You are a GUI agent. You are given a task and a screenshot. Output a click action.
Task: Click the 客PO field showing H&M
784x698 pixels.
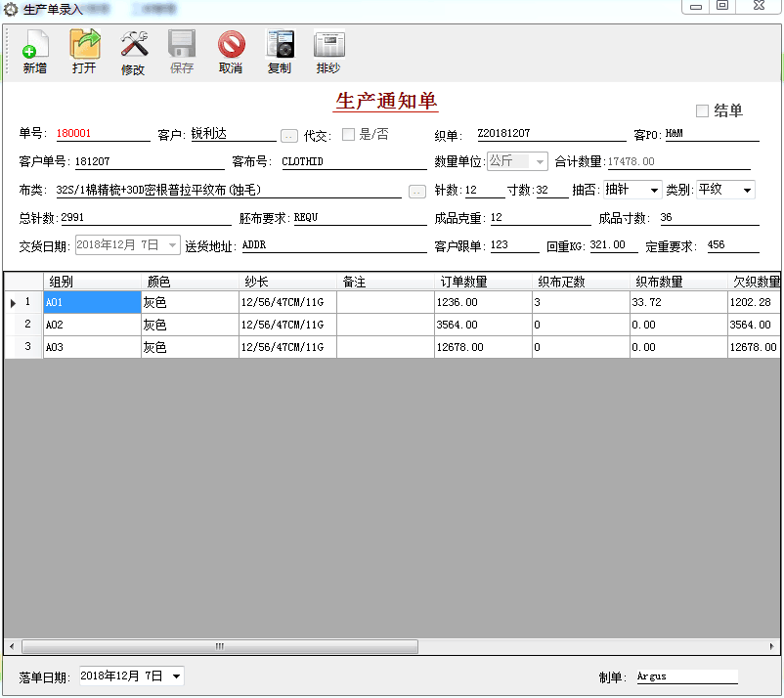[712, 134]
